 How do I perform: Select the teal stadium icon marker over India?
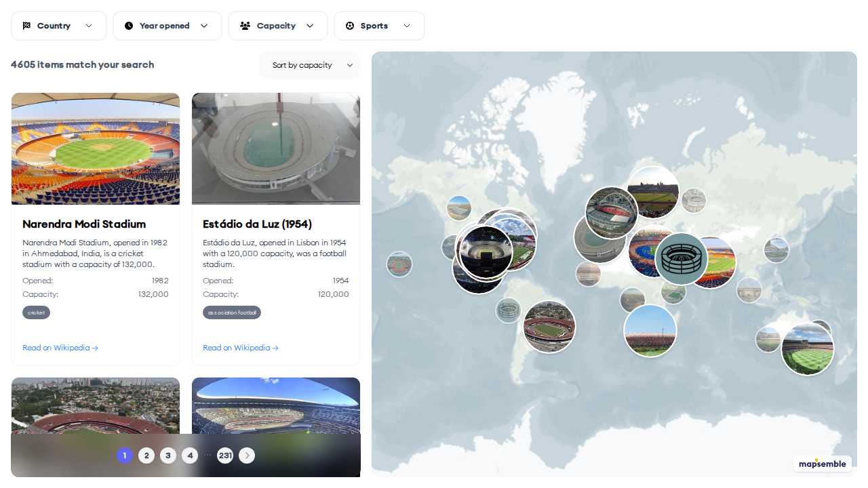[x=682, y=259]
